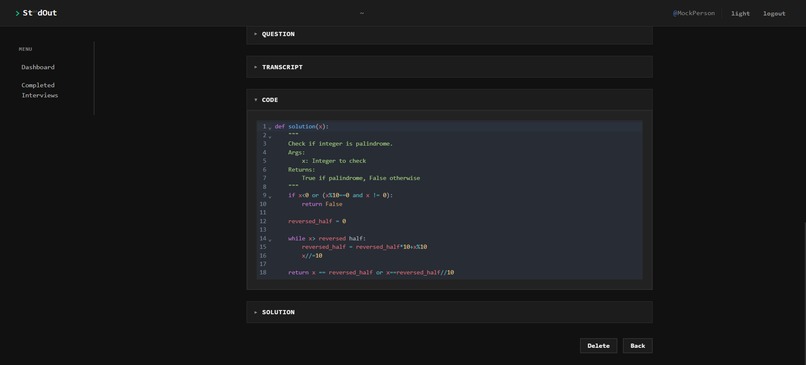Fold code at line 1 arrow
This screenshot has width=806, height=365.
(270, 127)
